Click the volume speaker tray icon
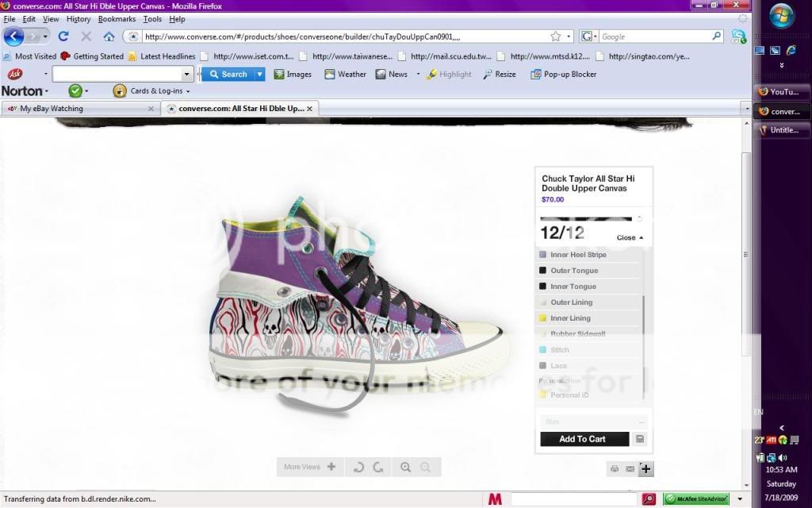The height and width of the screenshot is (508, 812). (x=783, y=458)
